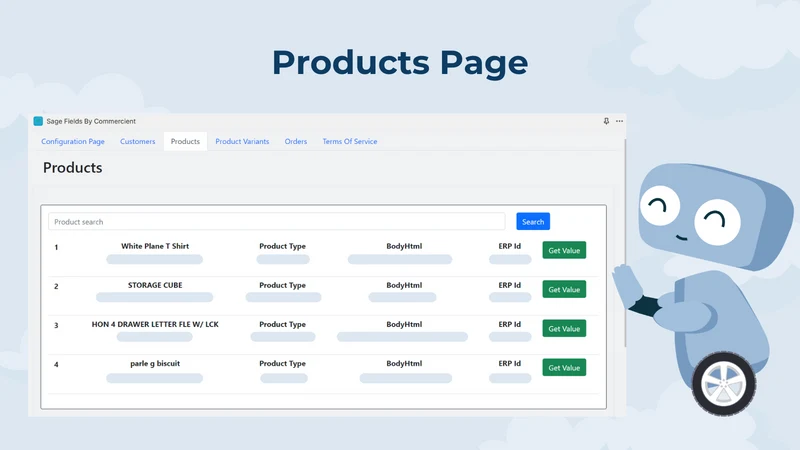
Task: Open the Configuration Page tab
Action: click(73, 141)
